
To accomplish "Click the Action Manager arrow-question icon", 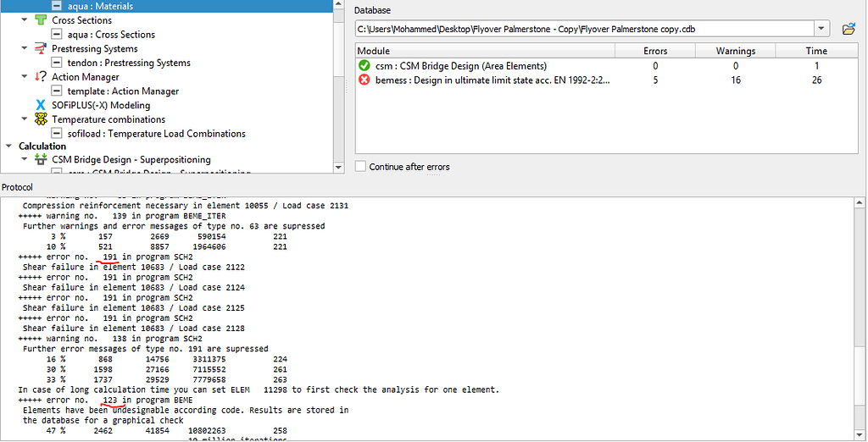I will point(41,77).
